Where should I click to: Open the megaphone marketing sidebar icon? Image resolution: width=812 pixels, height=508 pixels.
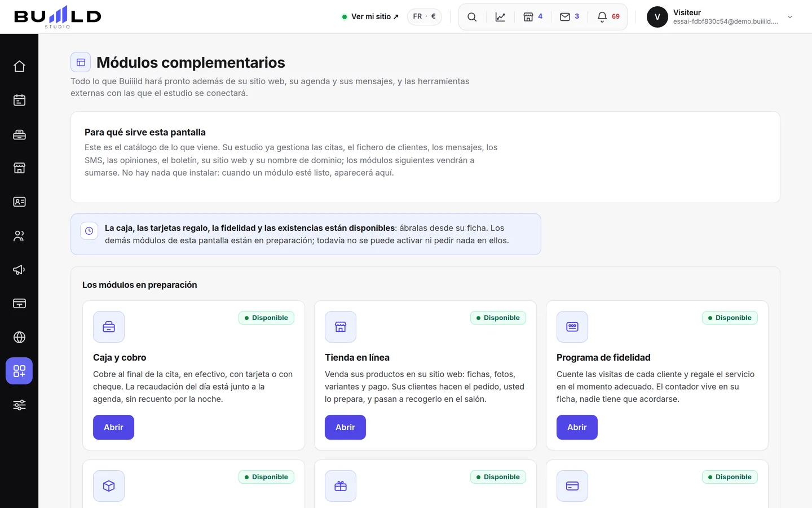point(19,270)
